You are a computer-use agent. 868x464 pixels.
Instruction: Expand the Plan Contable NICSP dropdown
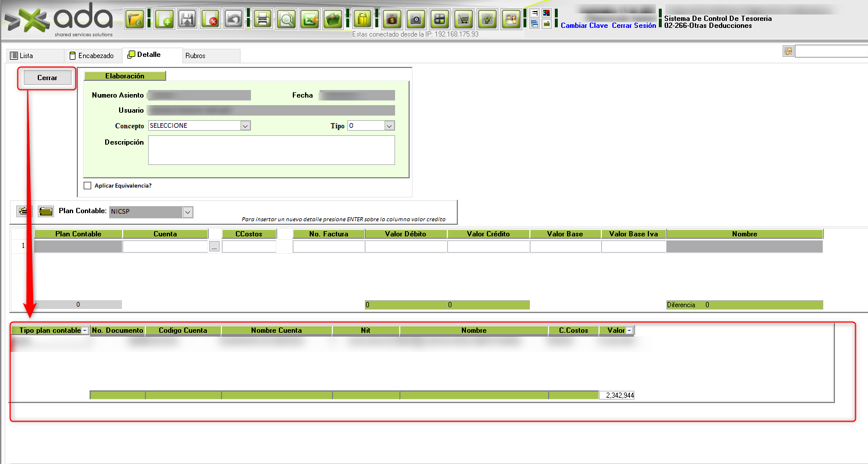[188, 213]
